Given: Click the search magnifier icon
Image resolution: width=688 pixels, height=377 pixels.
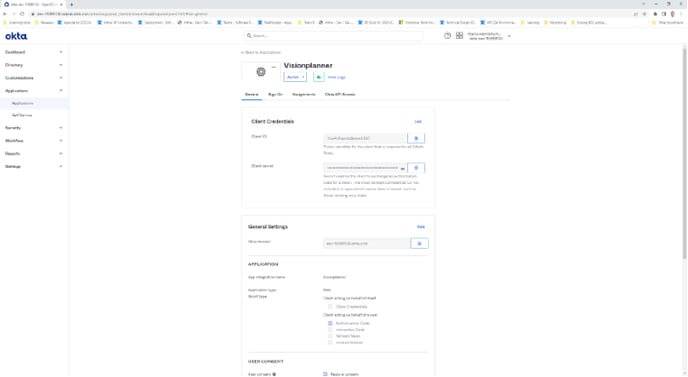Looking at the screenshot, I should tap(249, 36).
